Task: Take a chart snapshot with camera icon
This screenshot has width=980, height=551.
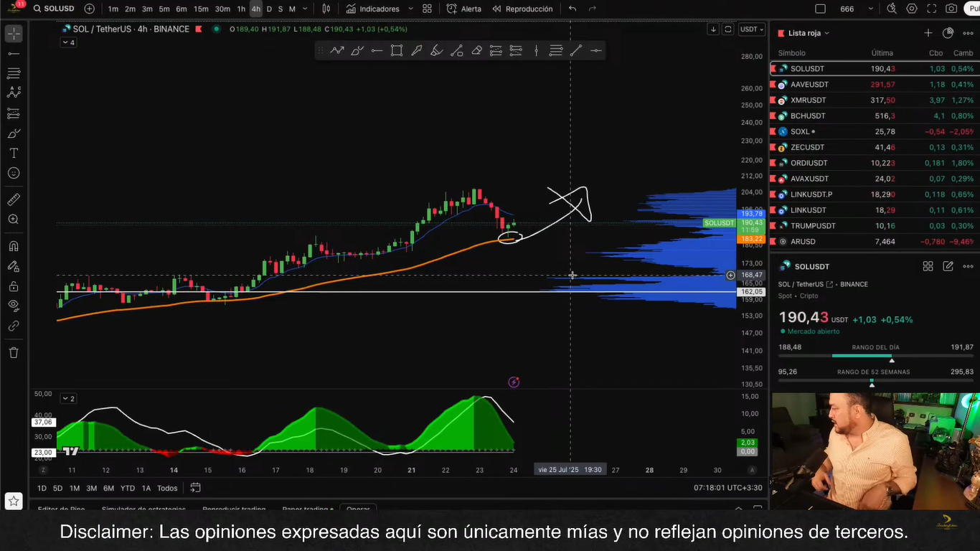Action: click(951, 9)
